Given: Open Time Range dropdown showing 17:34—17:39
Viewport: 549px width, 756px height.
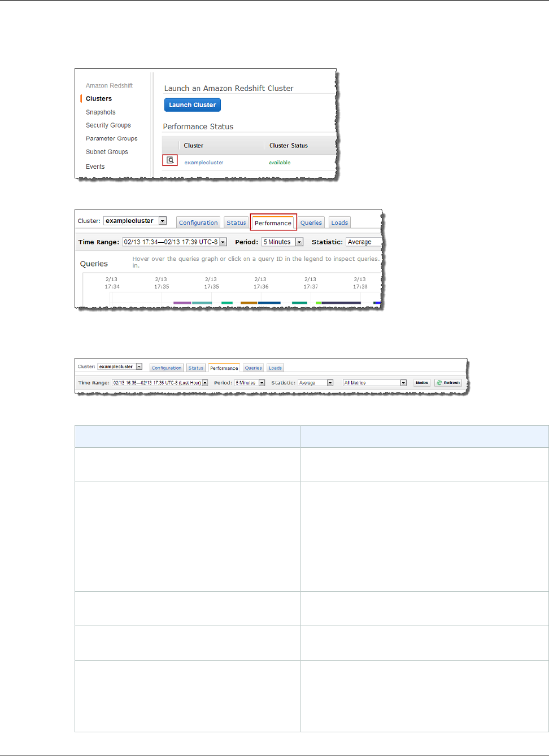Looking at the screenshot, I should click(175, 242).
